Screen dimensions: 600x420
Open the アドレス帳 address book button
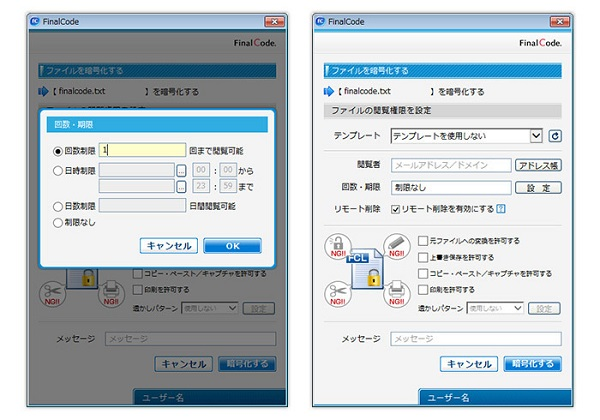click(538, 165)
